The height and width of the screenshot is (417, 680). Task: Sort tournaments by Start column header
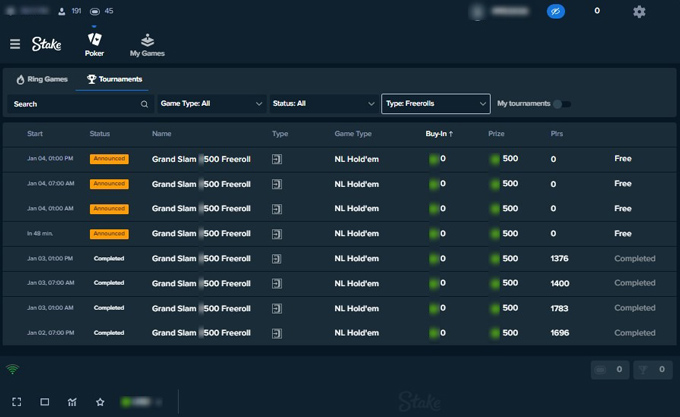(35, 133)
